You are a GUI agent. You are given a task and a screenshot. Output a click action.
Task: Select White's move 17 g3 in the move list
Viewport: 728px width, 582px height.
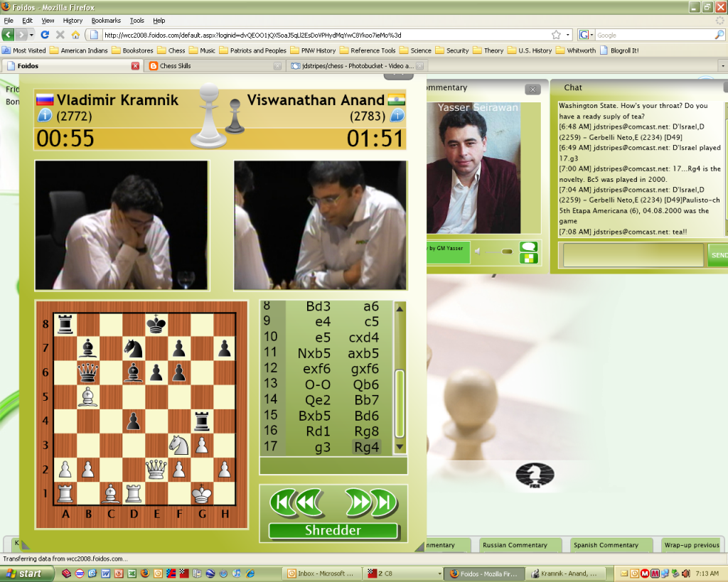323,447
